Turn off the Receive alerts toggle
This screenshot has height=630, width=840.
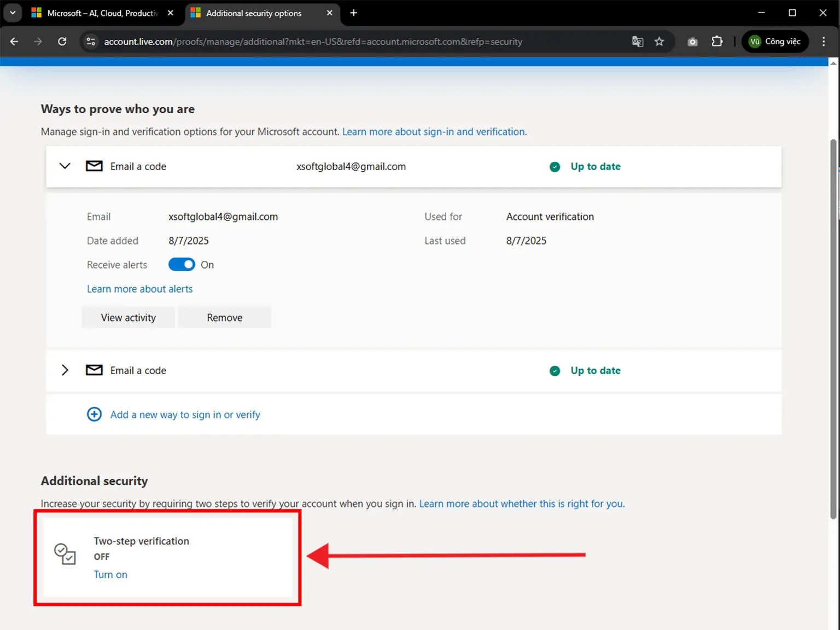182,264
